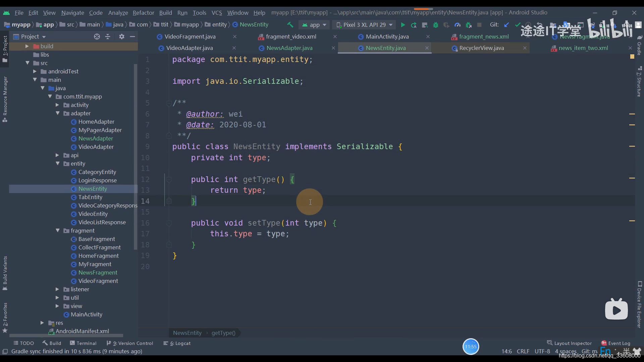Click the Make Project hammer icon
The height and width of the screenshot is (362, 644).
point(290,25)
